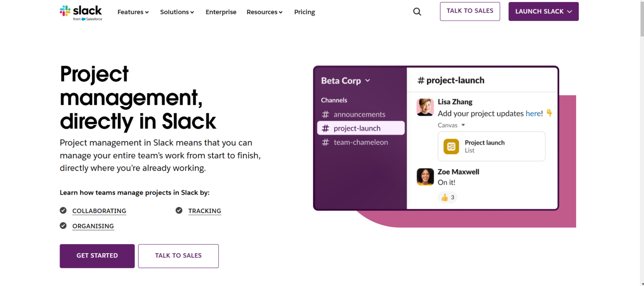Click the Project launch List icon
This screenshot has width=644, height=286.
pyautogui.click(x=451, y=146)
